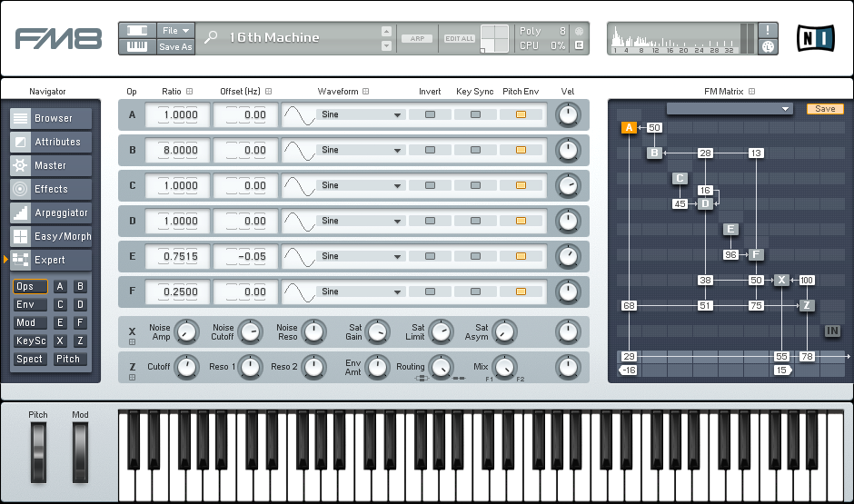Open the File dropdown menu

pos(175,30)
